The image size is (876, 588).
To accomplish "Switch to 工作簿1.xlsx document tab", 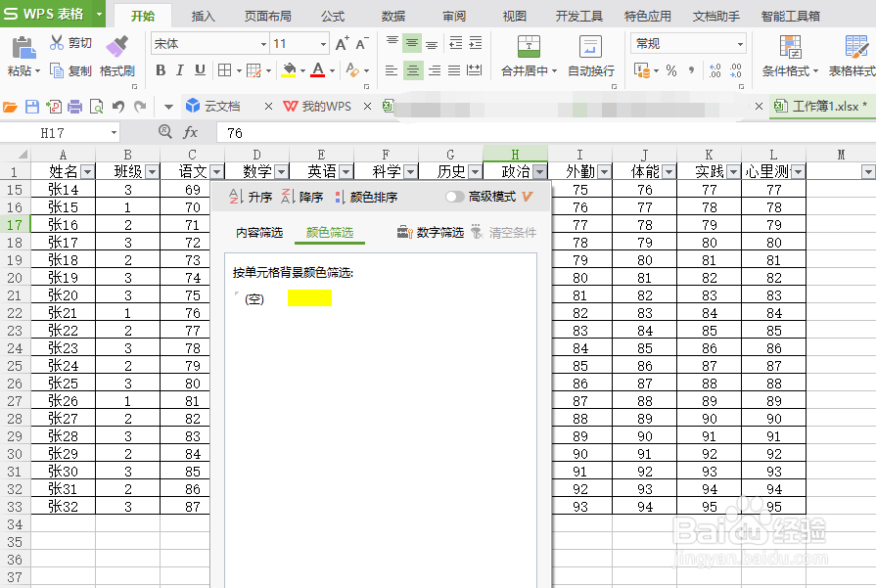I will click(822, 106).
